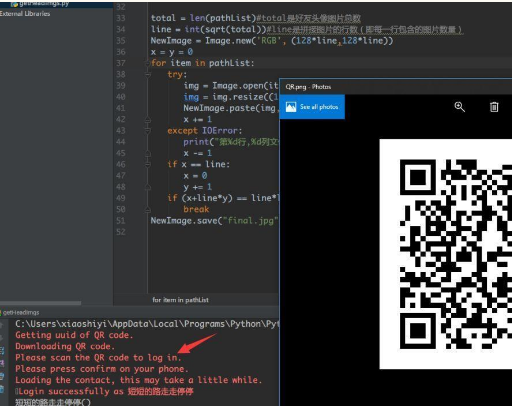
Task: Click the NewImage = Image.new code line
Action: tap(272, 41)
